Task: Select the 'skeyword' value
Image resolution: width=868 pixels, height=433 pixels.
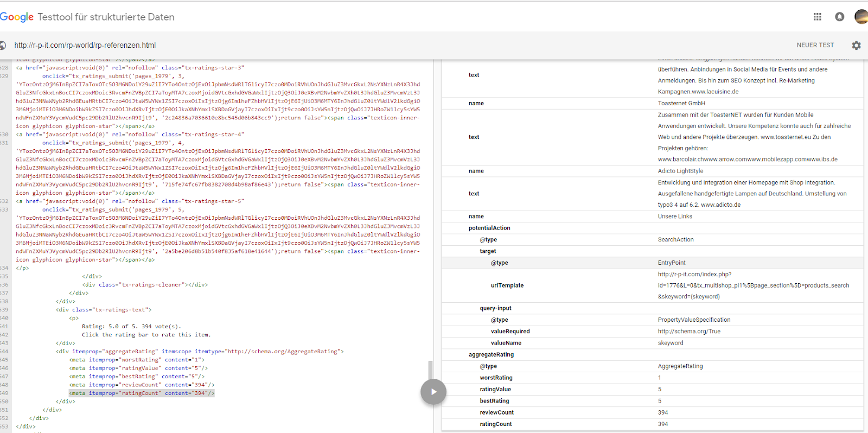Action: (x=671, y=343)
